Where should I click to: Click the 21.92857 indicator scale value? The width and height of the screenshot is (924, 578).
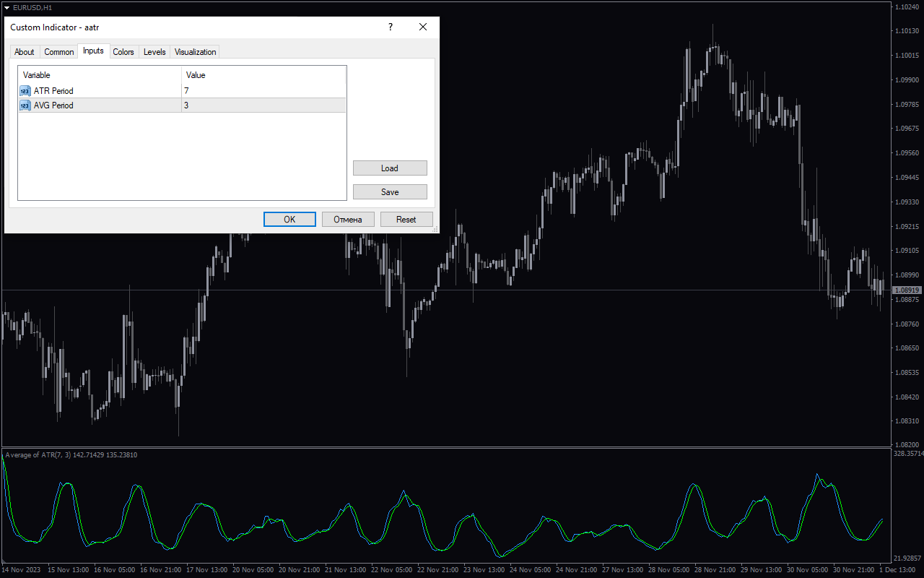908,558
